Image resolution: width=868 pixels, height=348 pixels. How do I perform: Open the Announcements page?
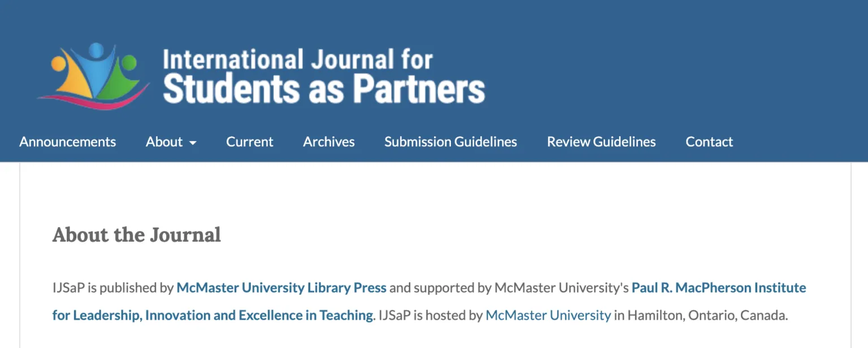point(67,142)
